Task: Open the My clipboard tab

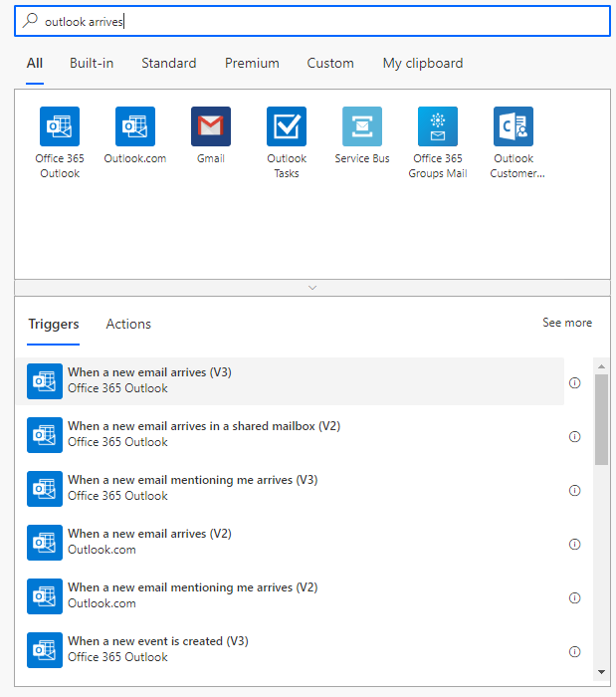Action: pyautogui.click(x=423, y=63)
